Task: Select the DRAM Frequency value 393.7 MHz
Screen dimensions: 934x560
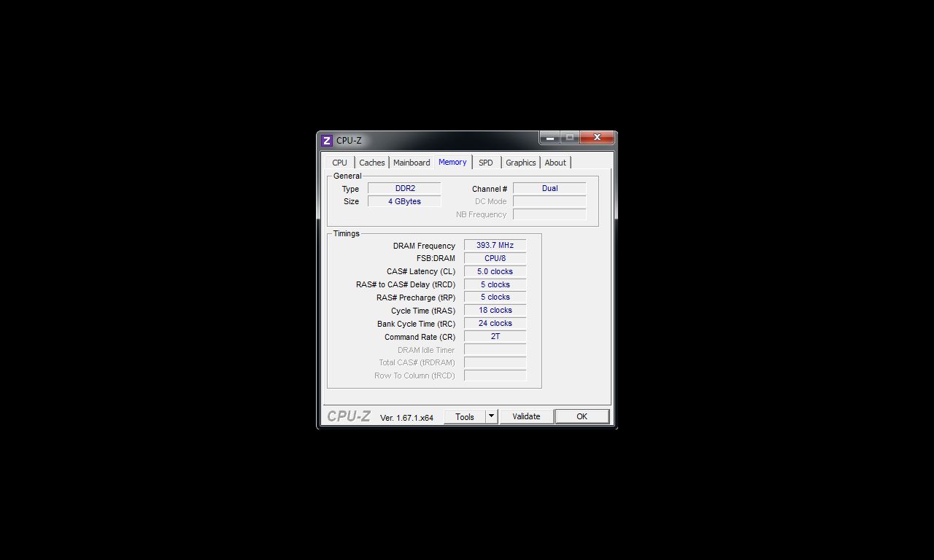Action: click(495, 245)
